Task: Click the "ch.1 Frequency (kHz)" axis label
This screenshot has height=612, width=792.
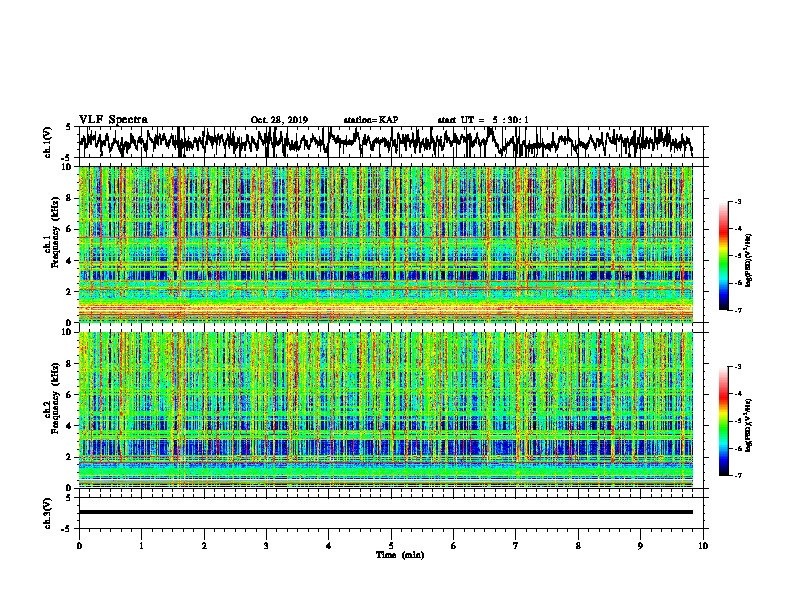Action: tap(51, 232)
